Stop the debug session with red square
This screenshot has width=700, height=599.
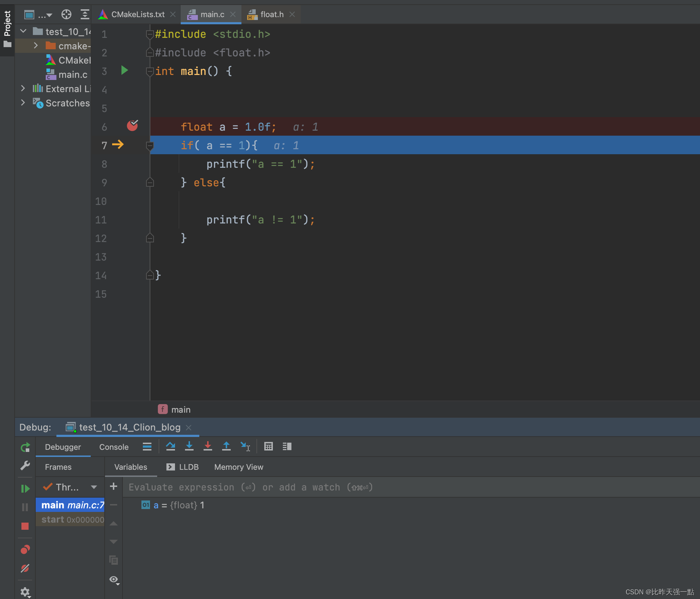(x=25, y=526)
